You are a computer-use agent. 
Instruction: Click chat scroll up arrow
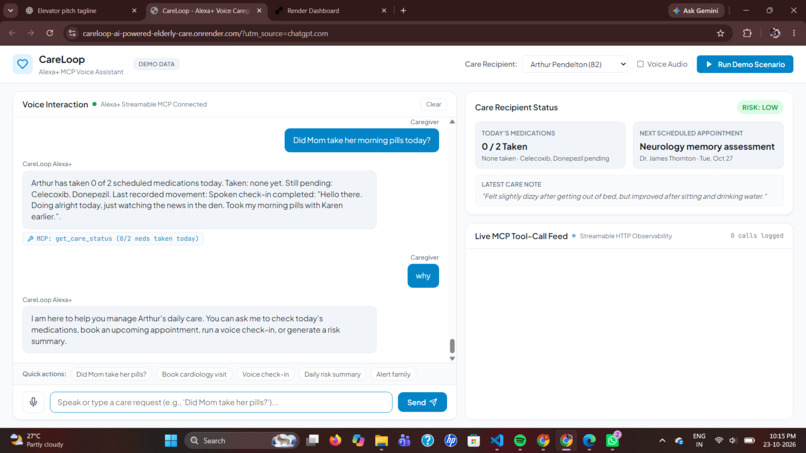pos(452,122)
